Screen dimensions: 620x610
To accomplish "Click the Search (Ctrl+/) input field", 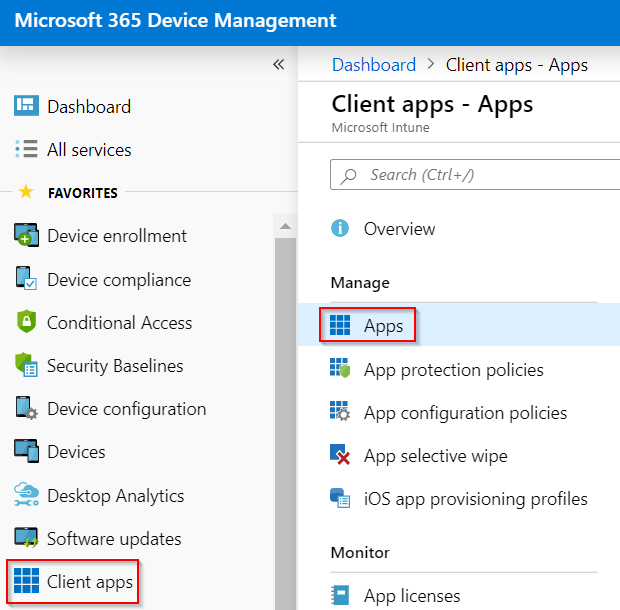I will pyautogui.click(x=475, y=175).
